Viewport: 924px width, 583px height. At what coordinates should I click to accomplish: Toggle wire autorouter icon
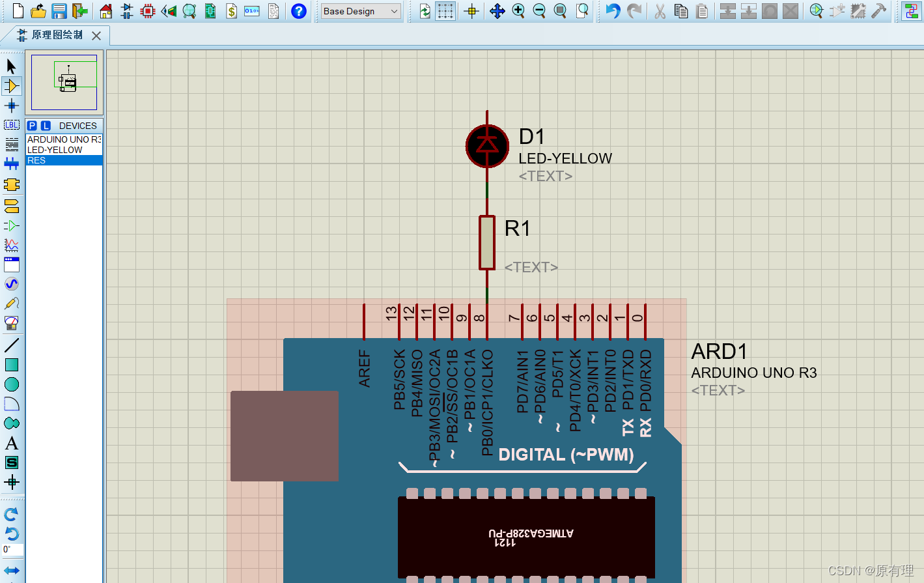[910, 11]
